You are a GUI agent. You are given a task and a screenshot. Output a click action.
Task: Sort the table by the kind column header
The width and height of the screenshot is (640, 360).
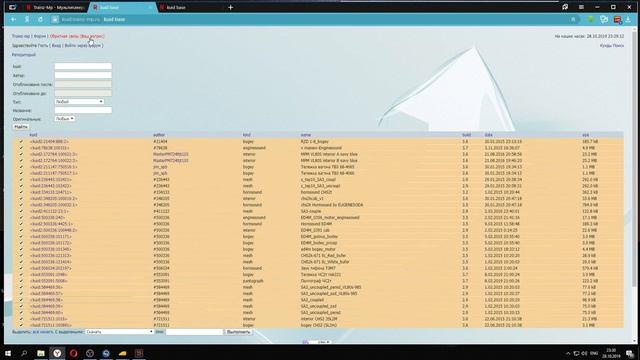pos(247,135)
